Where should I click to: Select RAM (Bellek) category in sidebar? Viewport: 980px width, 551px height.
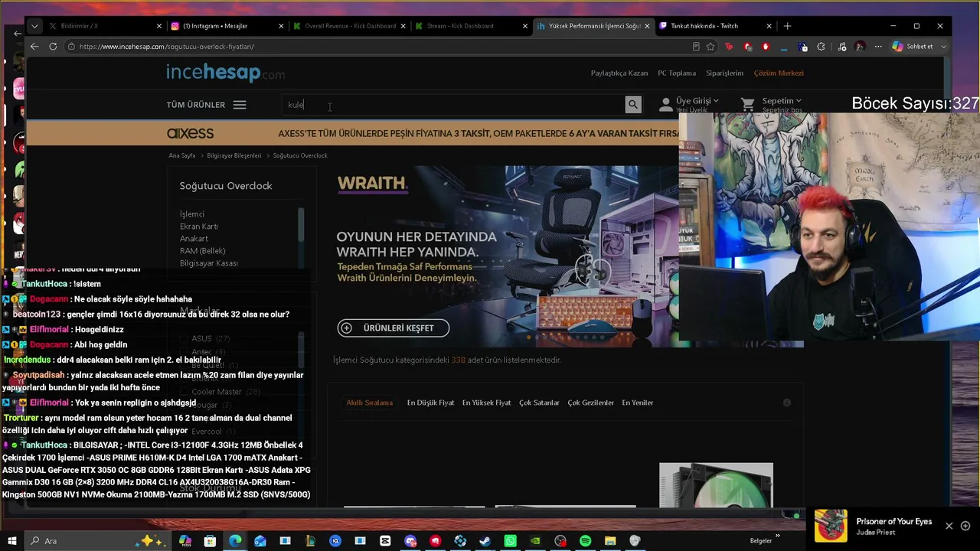click(x=203, y=251)
